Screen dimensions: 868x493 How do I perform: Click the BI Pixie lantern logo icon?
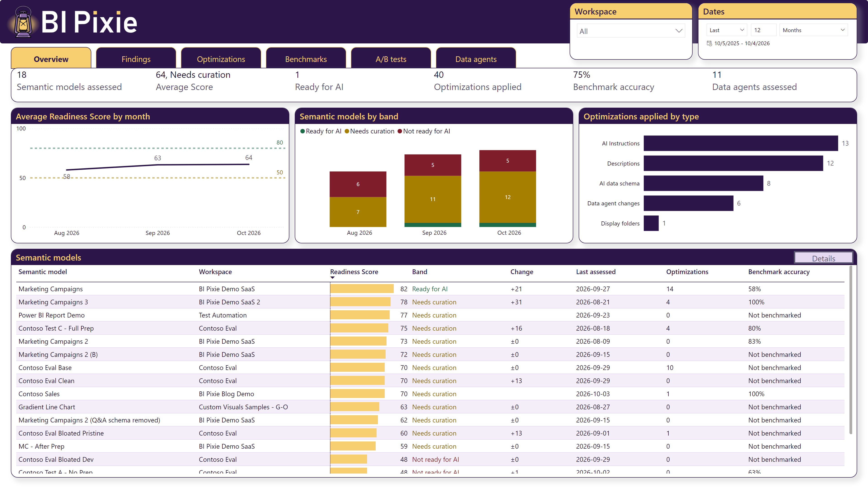click(23, 22)
